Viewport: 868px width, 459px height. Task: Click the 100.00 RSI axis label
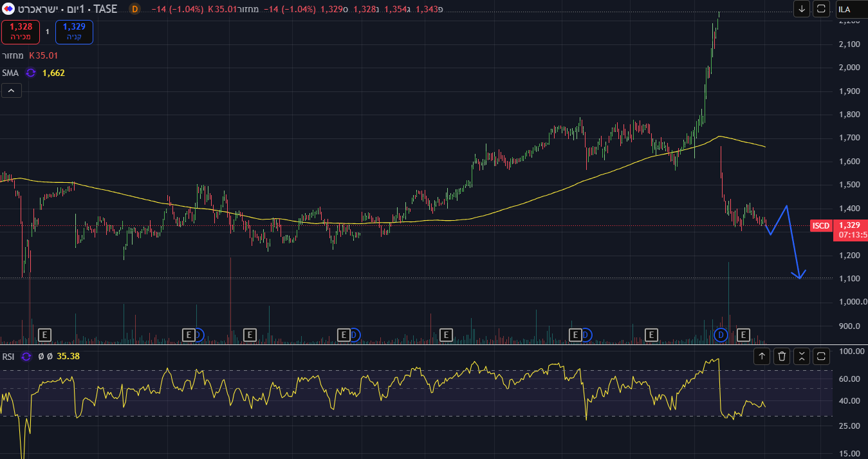[x=851, y=351]
